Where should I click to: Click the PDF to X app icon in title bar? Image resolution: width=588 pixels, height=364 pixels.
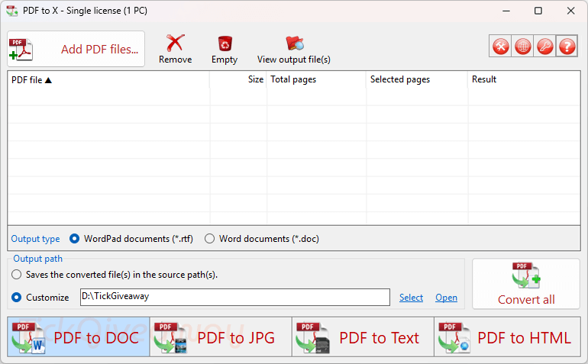[12, 11]
